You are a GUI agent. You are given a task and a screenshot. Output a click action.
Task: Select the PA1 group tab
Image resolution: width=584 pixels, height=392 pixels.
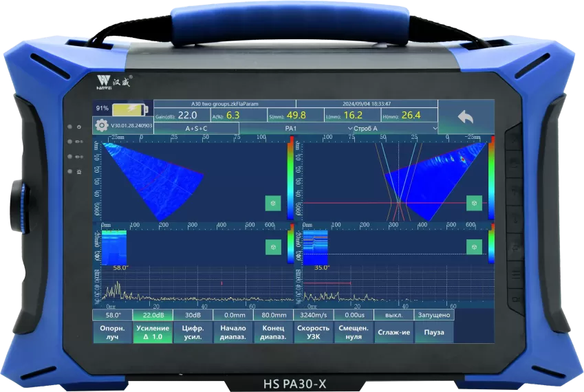coord(290,129)
